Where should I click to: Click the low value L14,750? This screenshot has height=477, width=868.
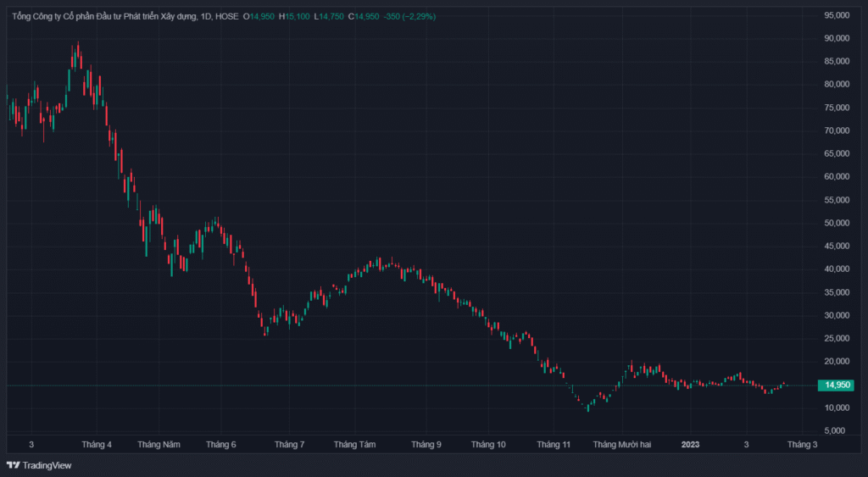point(329,17)
